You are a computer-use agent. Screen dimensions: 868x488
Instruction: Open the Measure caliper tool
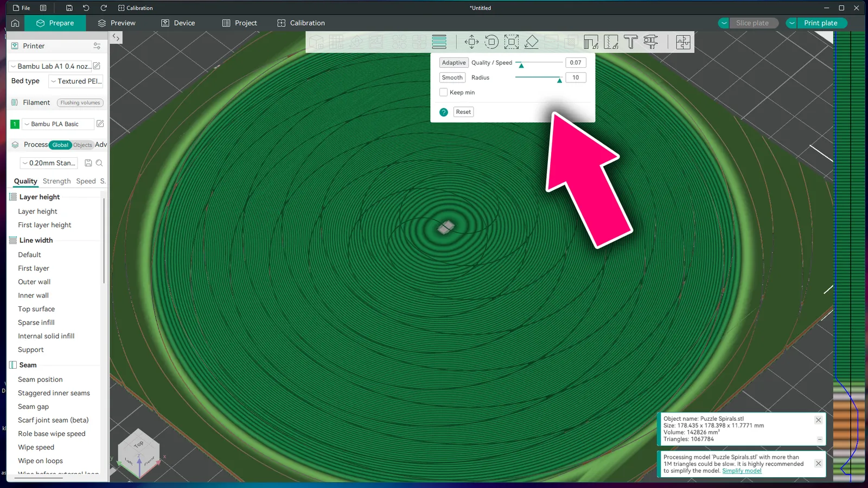650,42
